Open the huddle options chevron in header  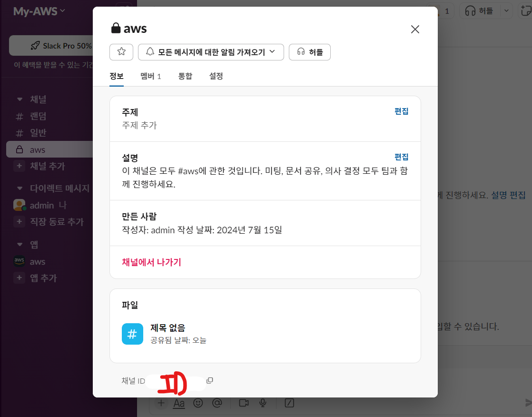[x=506, y=11]
